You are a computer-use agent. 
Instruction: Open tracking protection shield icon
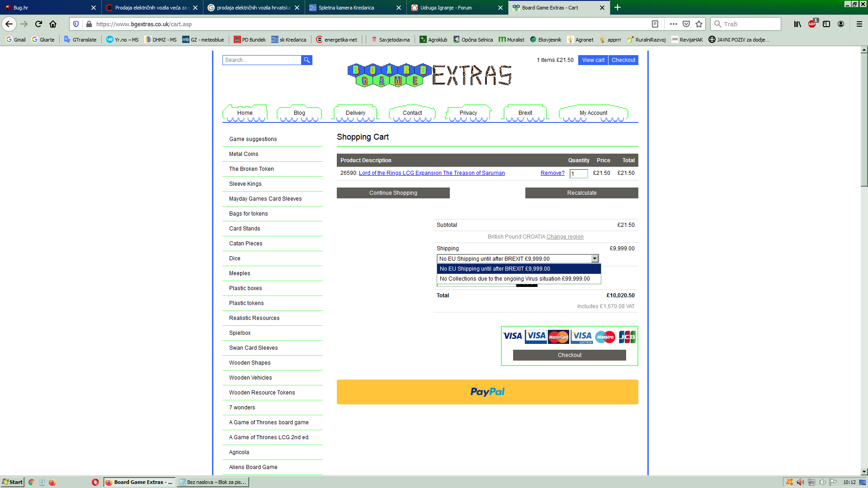click(x=76, y=24)
